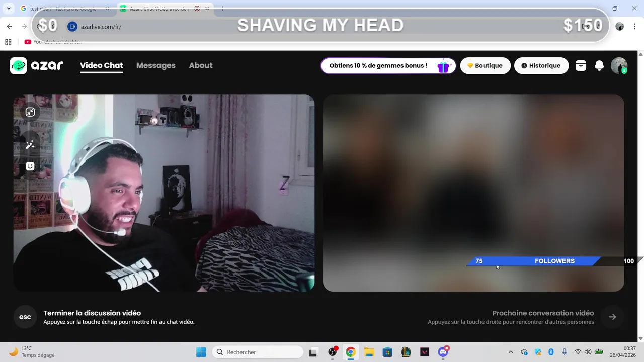Open the notifications bell

[x=599, y=66]
